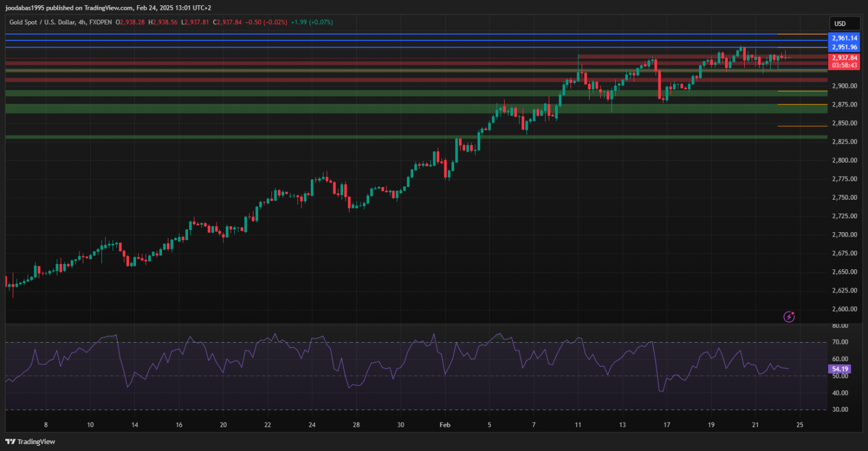Click the −0.50 (−0.02%) change value

[x=267, y=22]
